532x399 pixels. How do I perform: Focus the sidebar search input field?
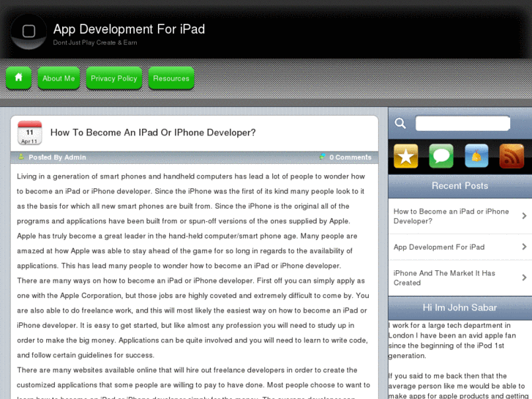[x=462, y=123]
